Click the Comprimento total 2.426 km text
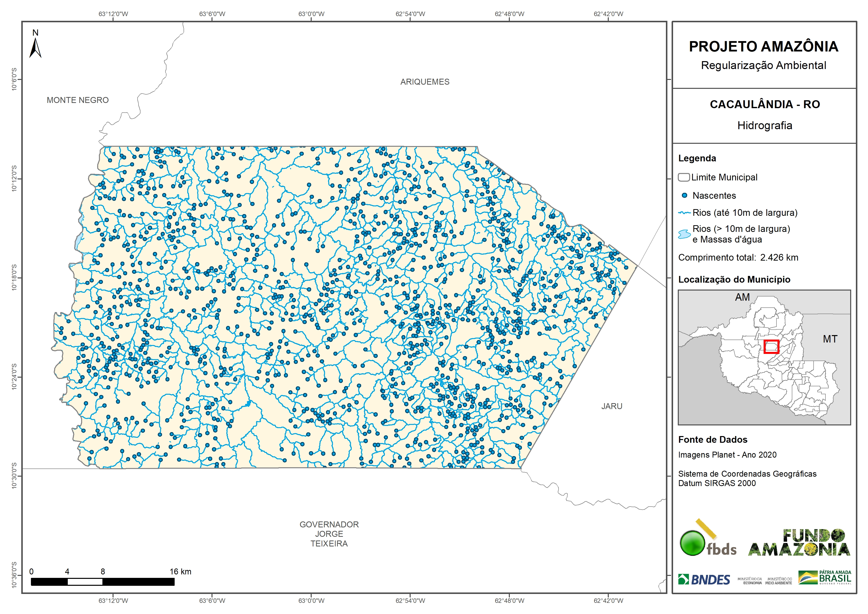 tap(738, 258)
